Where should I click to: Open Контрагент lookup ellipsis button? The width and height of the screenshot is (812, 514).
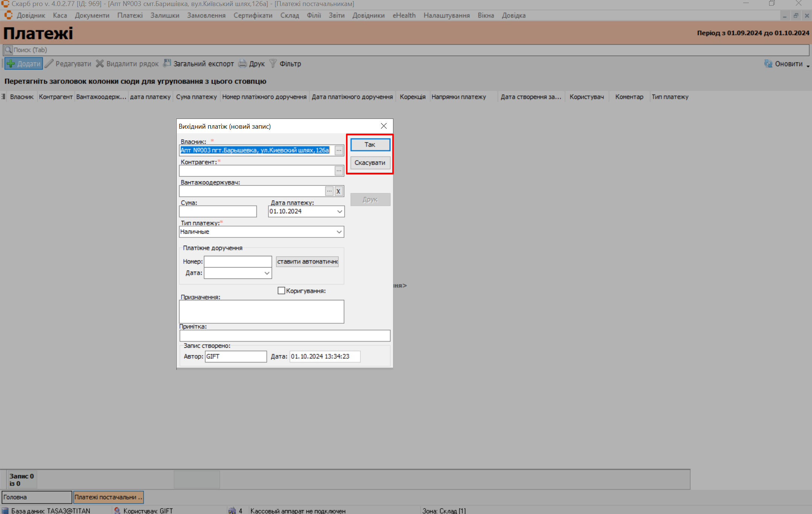[x=339, y=171]
